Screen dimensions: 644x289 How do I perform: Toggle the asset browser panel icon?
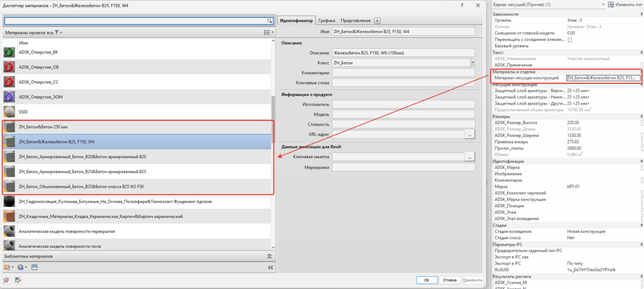tap(34, 267)
